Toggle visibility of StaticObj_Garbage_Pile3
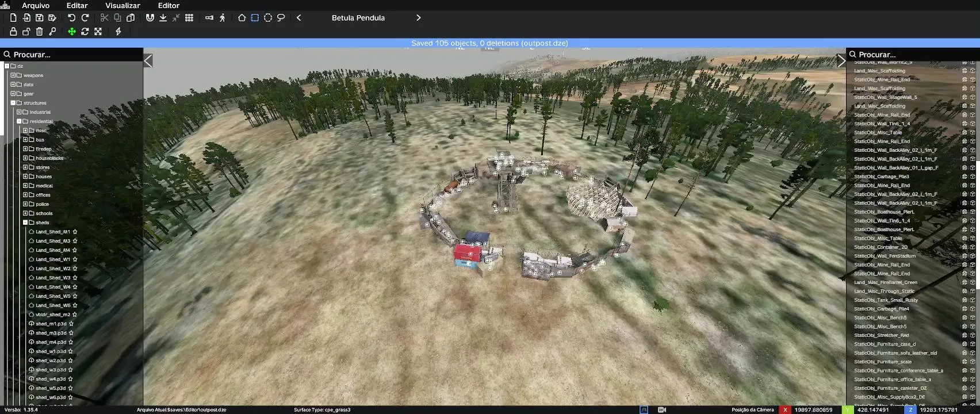 [x=964, y=177]
